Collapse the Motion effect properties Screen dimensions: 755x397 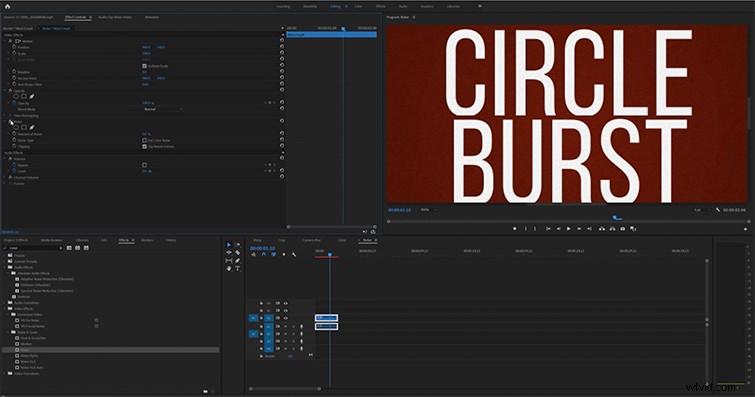click(x=5, y=41)
